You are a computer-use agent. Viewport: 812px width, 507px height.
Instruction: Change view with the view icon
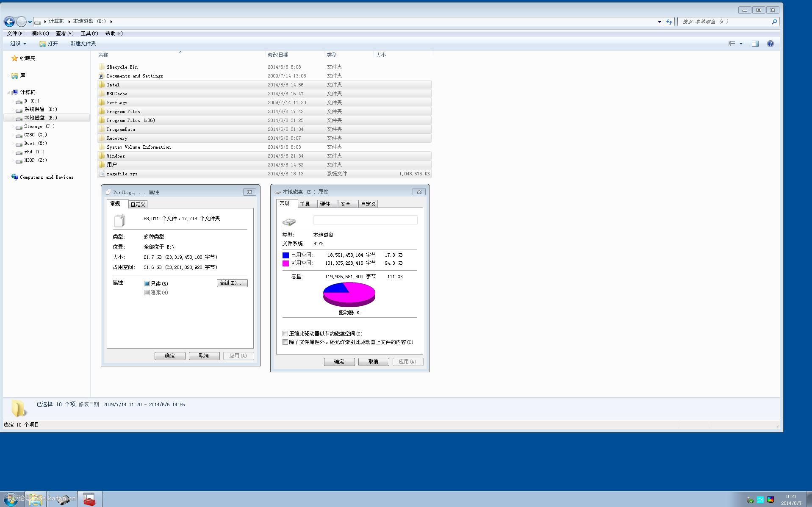[732, 44]
